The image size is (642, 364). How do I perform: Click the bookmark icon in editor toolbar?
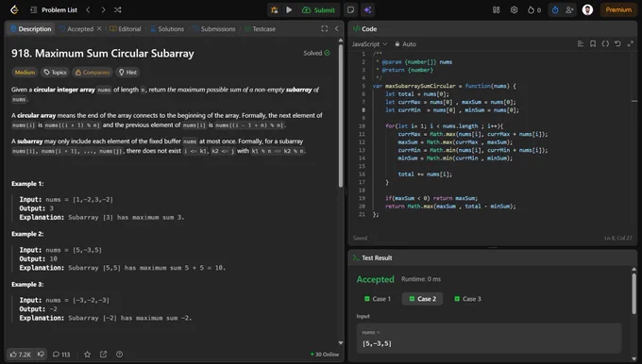593,43
